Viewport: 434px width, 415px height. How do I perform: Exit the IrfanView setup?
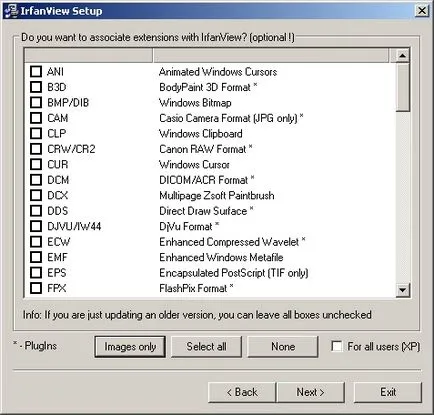tap(388, 392)
